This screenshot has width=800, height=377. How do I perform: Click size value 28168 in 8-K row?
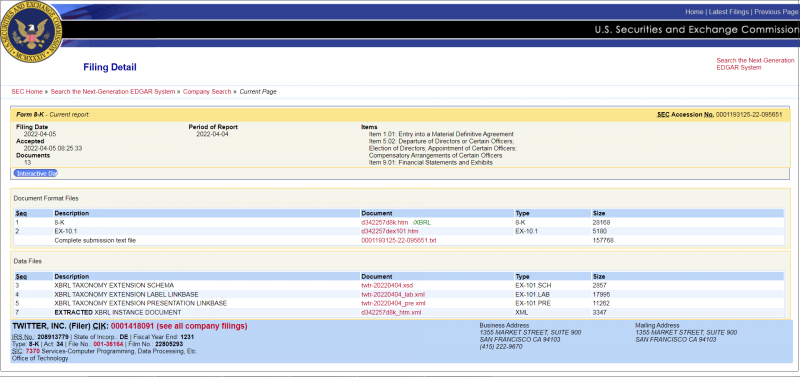pyautogui.click(x=601, y=222)
